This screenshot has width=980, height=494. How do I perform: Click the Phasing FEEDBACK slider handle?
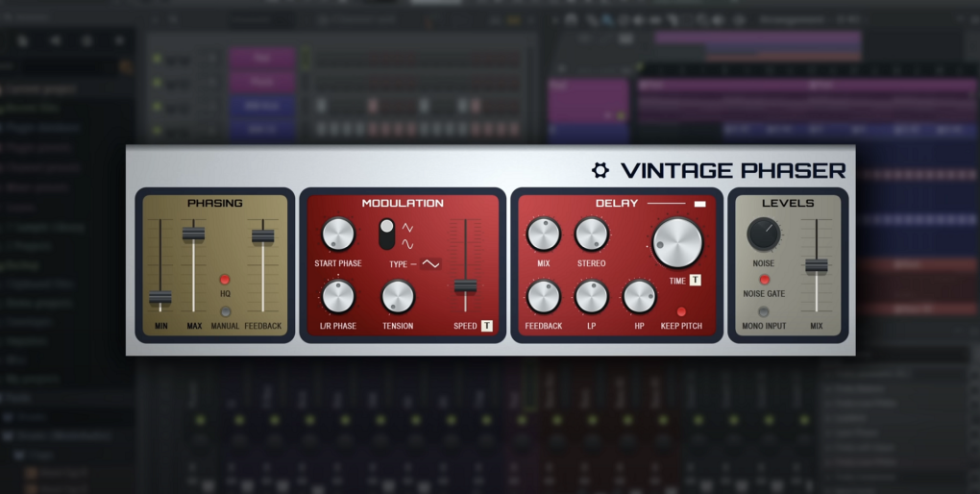(x=262, y=236)
